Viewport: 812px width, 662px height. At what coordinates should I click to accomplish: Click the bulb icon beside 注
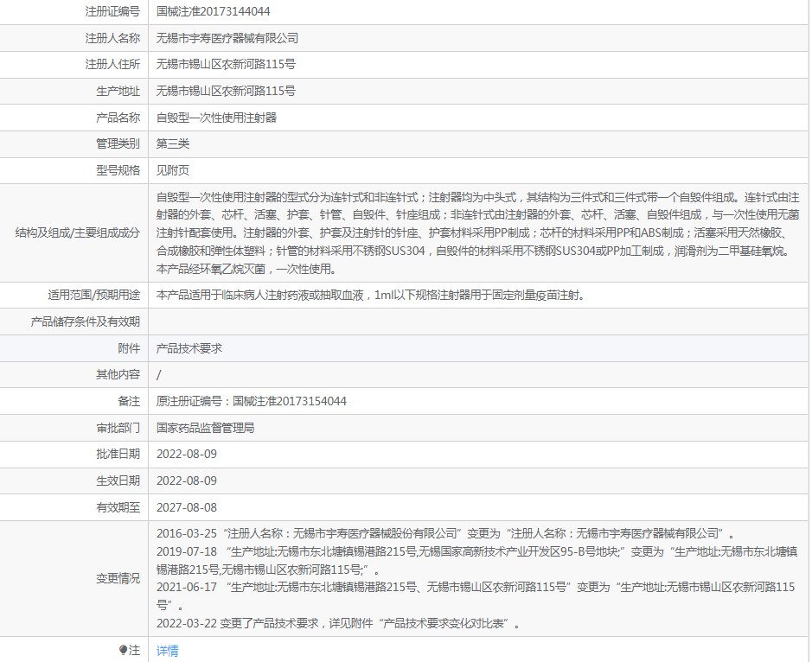pyautogui.click(x=123, y=650)
